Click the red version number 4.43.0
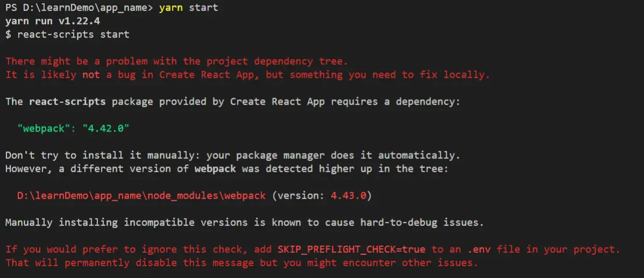This screenshot has height=278, width=644. tap(348, 195)
